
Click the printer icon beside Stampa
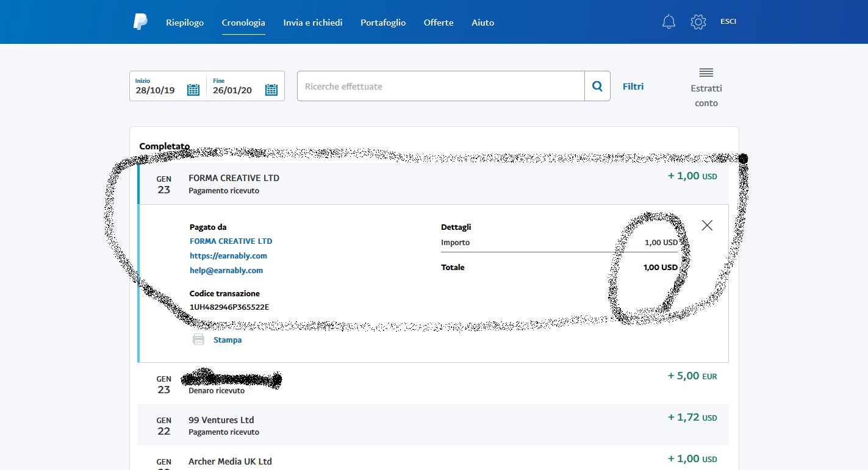(x=198, y=340)
